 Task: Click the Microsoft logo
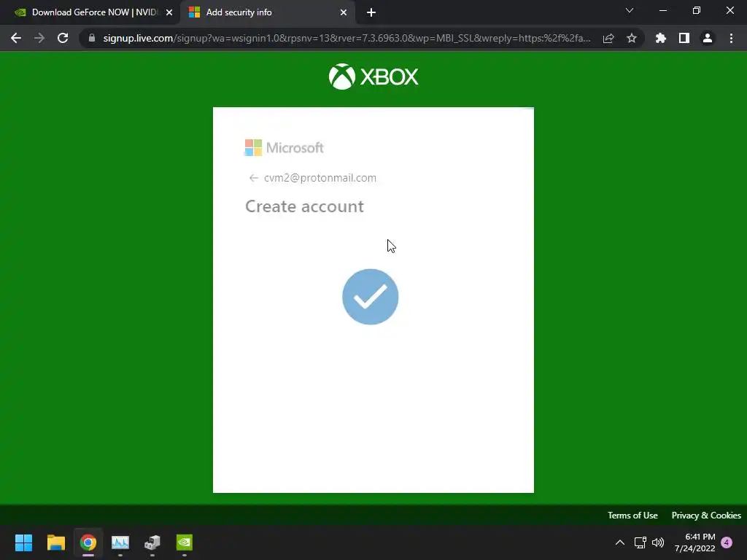pos(284,147)
